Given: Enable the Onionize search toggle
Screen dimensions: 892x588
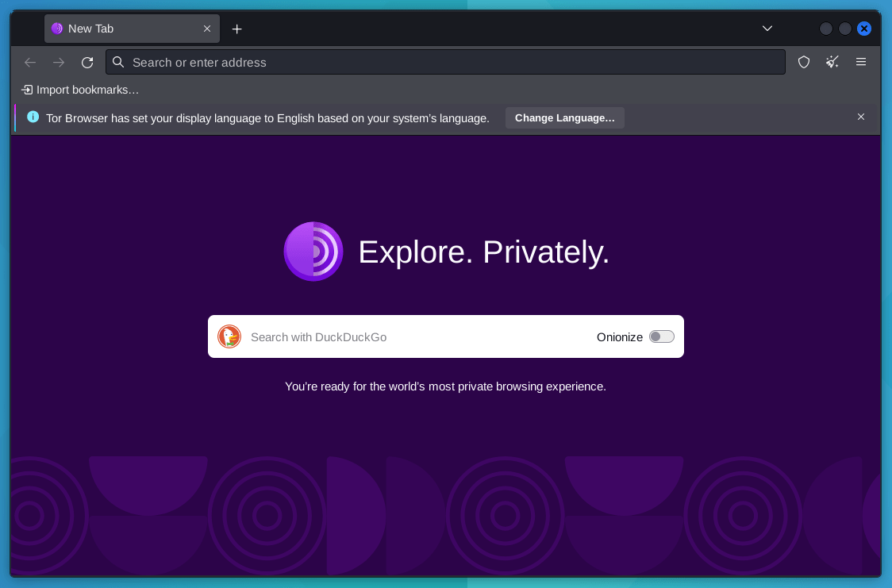Looking at the screenshot, I should tap(661, 336).
